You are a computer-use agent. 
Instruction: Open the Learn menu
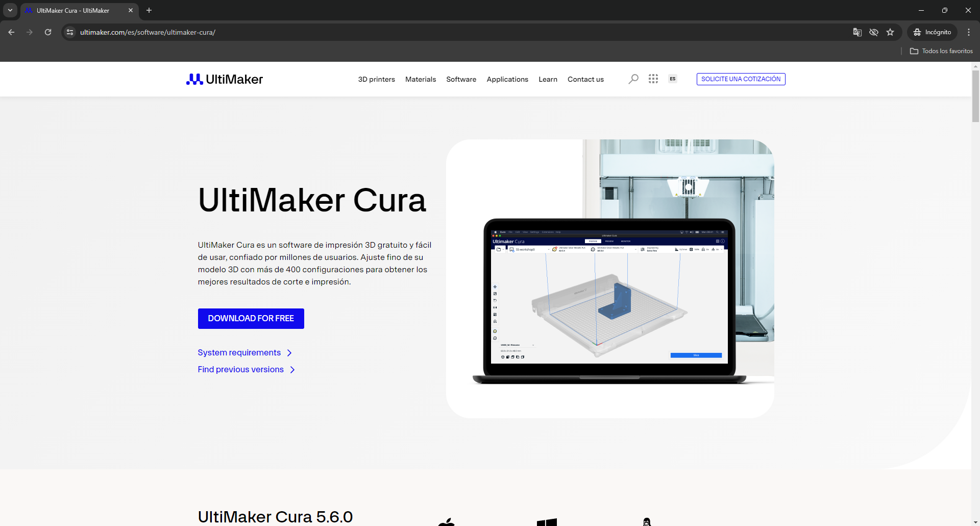point(548,79)
